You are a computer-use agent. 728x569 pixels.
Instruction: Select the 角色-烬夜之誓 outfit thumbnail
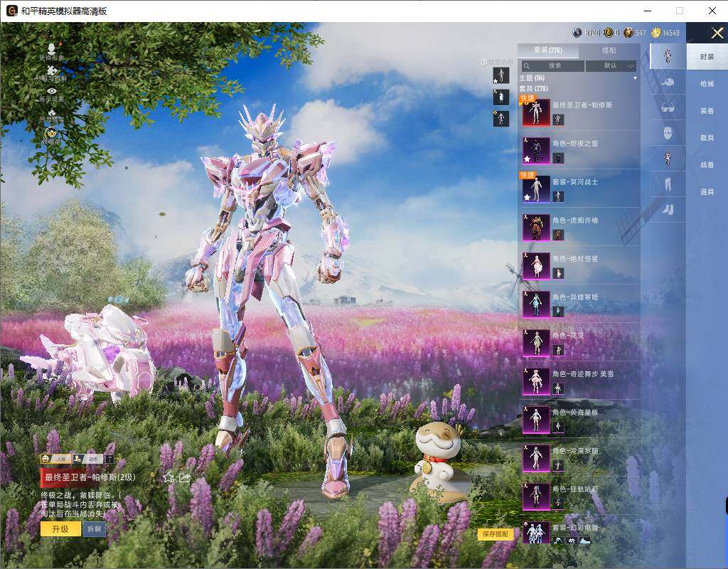pyautogui.click(x=536, y=151)
